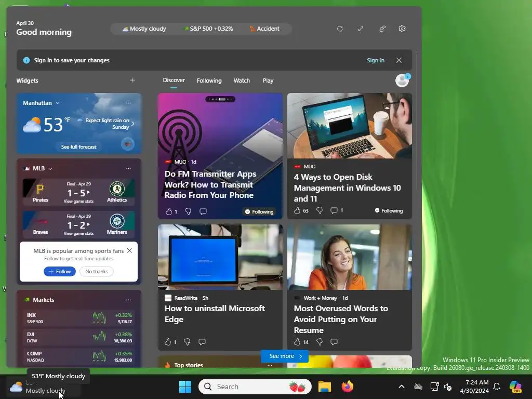The height and width of the screenshot is (399, 532).
Task: Refresh the widgets feed
Action: point(340,29)
